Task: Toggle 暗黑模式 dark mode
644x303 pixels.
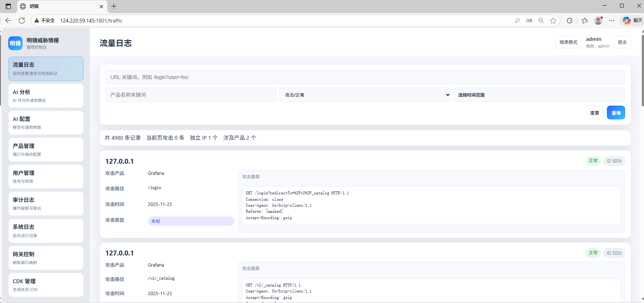Action: point(568,42)
